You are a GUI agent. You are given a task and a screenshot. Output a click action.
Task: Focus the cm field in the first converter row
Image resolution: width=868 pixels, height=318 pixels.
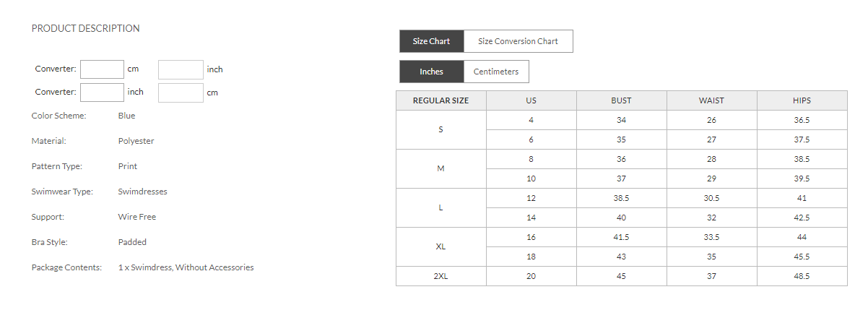coord(102,69)
